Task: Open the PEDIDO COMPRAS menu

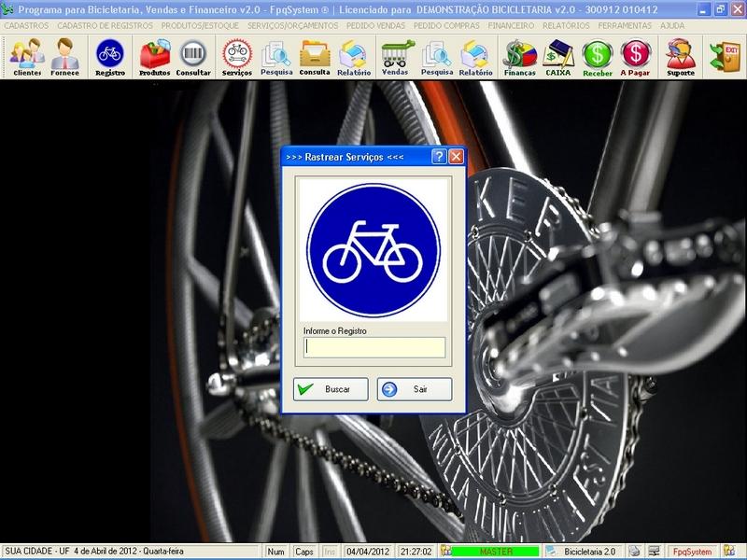Action: pyautogui.click(x=446, y=26)
